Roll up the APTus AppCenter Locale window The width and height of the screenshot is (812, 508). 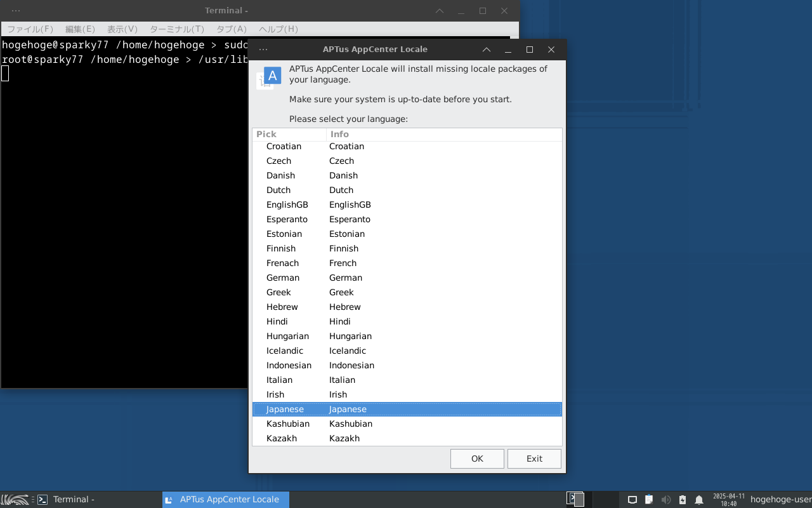tap(487, 50)
